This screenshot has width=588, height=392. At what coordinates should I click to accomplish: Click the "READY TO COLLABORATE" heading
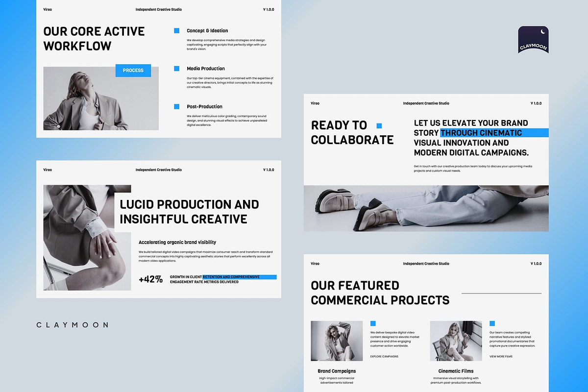tap(352, 132)
